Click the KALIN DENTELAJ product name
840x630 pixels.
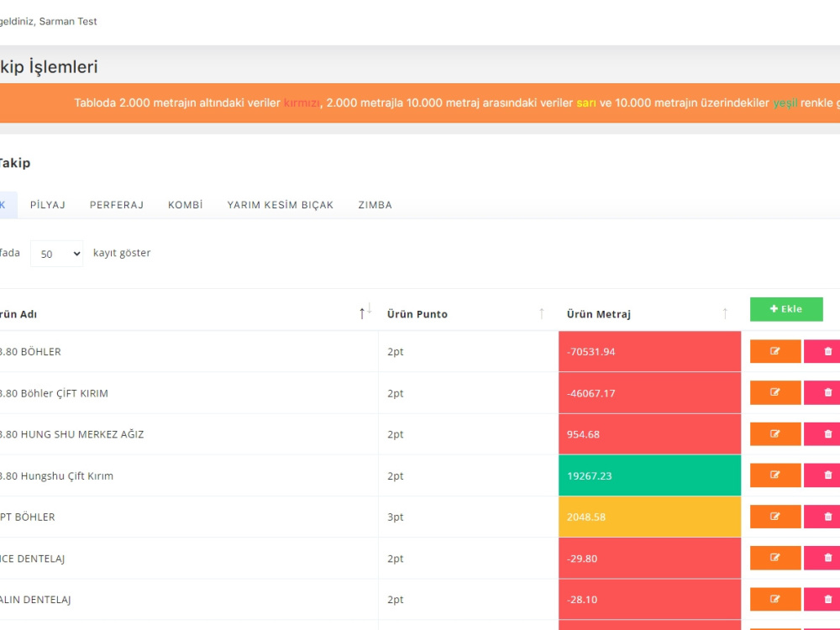(35, 600)
